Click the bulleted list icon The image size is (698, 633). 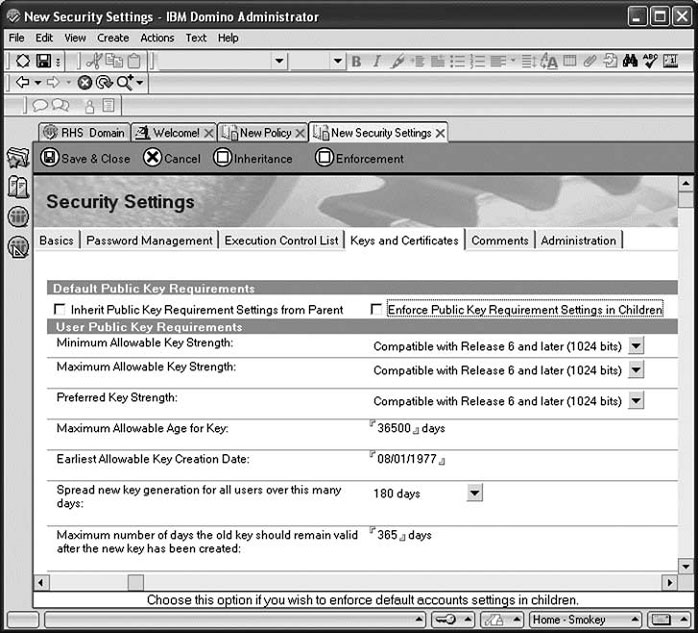(457, 61)
